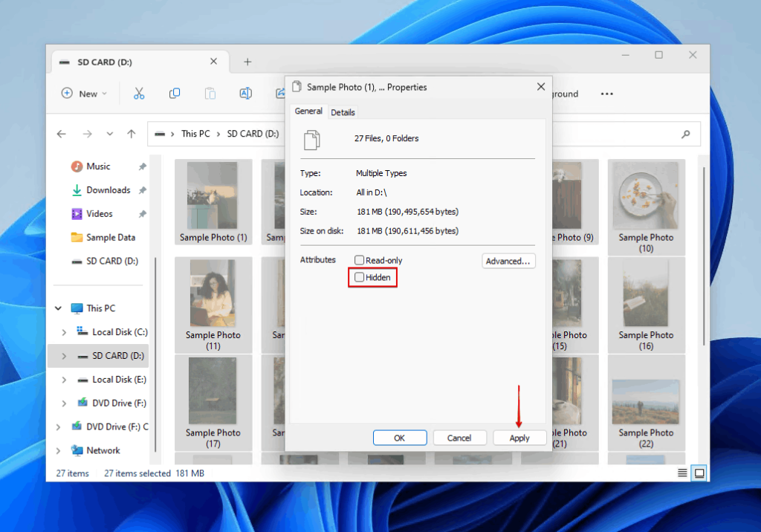This screenshot has width=761, height=532.
Task: Select the Cut icon on the toolbar
Action: coord(138,94)
